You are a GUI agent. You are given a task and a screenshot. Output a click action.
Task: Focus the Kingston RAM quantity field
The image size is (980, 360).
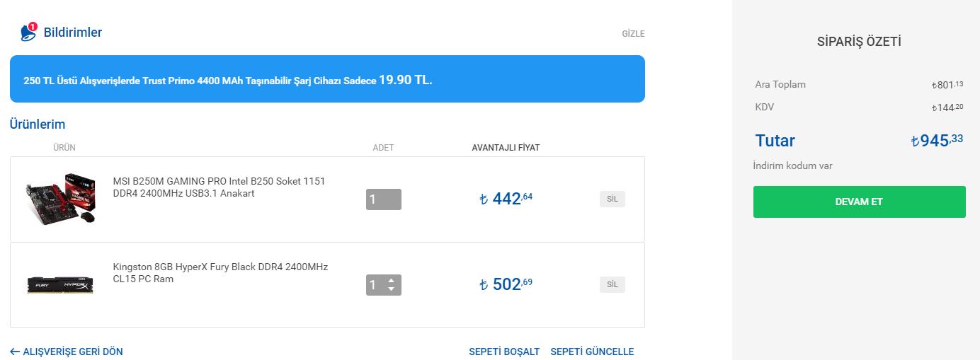pos(375,285)
